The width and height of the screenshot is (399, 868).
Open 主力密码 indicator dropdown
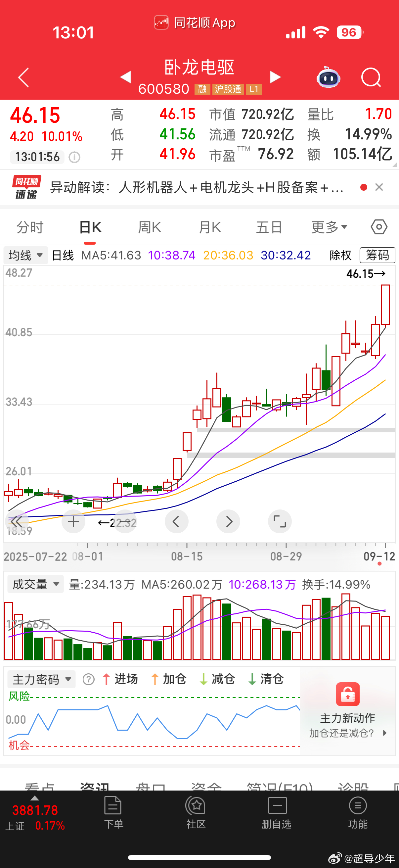coord(41,679)
